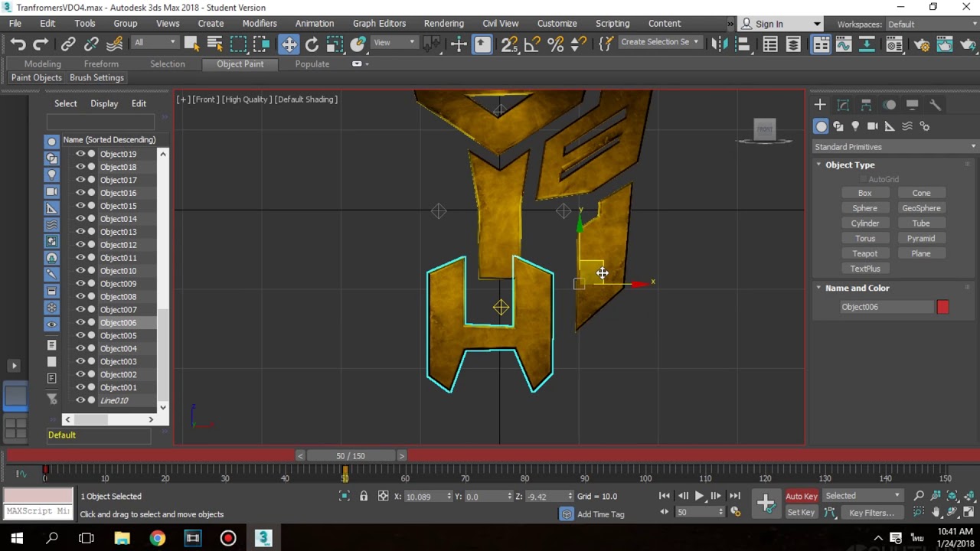The height and width of the screenshot is (551, 980).
Task: Click the Mirror tool icon
Action: [719, 44]
